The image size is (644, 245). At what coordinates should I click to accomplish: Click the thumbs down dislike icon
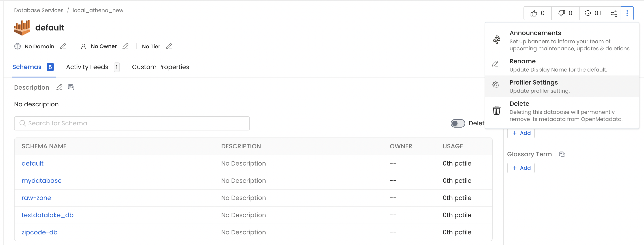point(561,13)
